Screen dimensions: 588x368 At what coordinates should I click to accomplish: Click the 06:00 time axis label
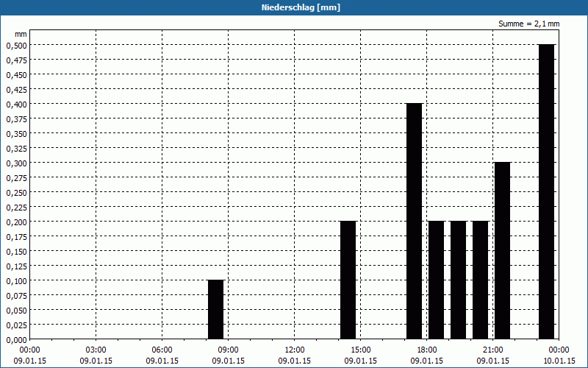[162, 350]
